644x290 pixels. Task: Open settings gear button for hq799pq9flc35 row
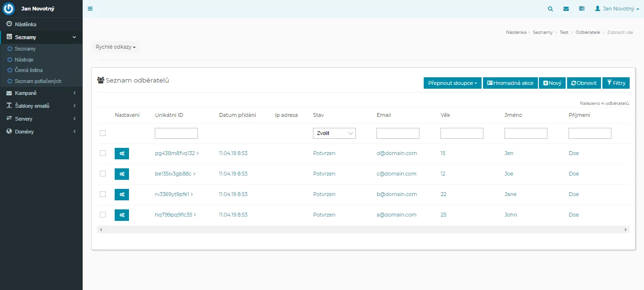tap(122, 215)
